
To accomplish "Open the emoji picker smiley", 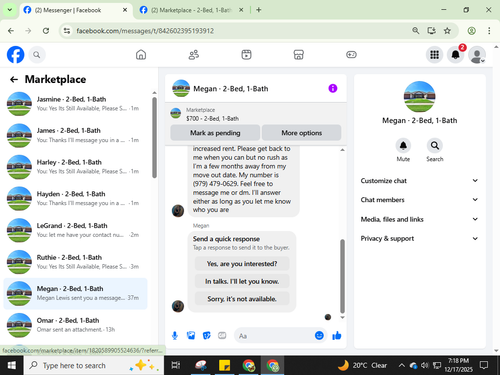I will [319, 335].
